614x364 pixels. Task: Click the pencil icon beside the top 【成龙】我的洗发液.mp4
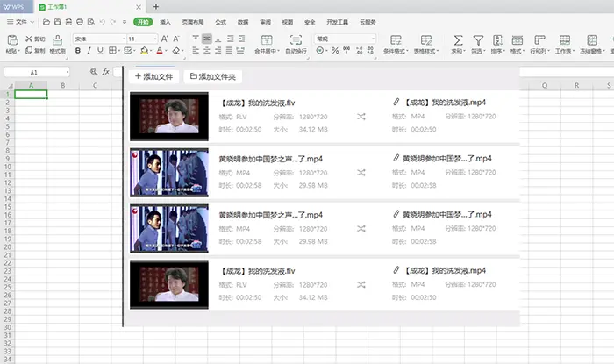396,102
